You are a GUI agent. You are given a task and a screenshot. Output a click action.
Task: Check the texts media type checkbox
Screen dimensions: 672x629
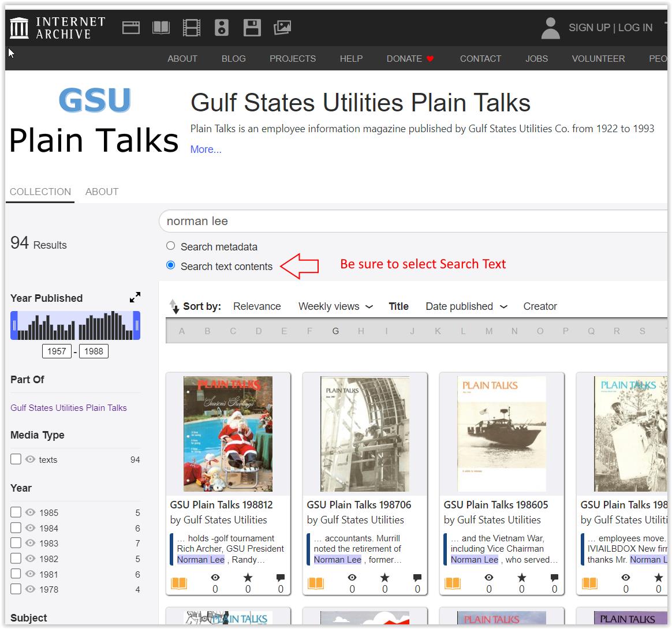16,459
